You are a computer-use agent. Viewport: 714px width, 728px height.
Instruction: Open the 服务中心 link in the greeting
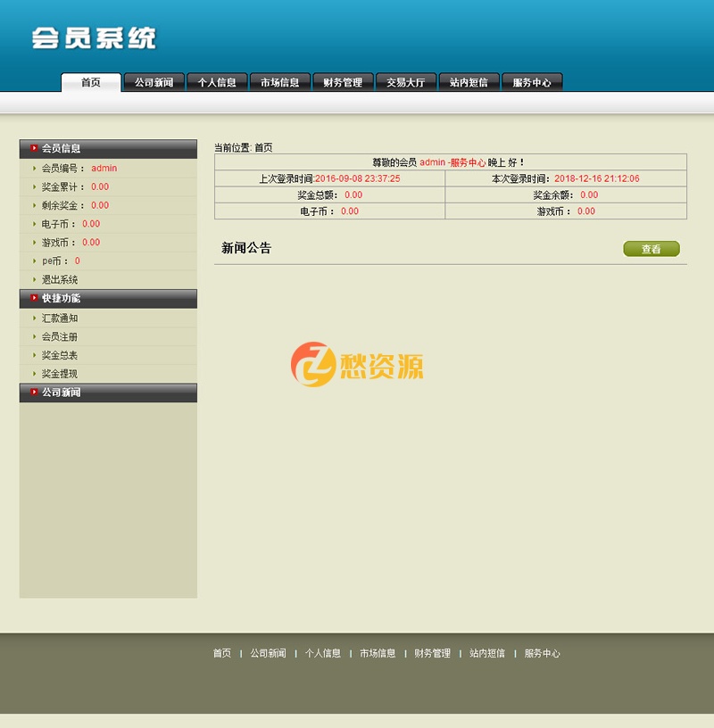[468, 161]
